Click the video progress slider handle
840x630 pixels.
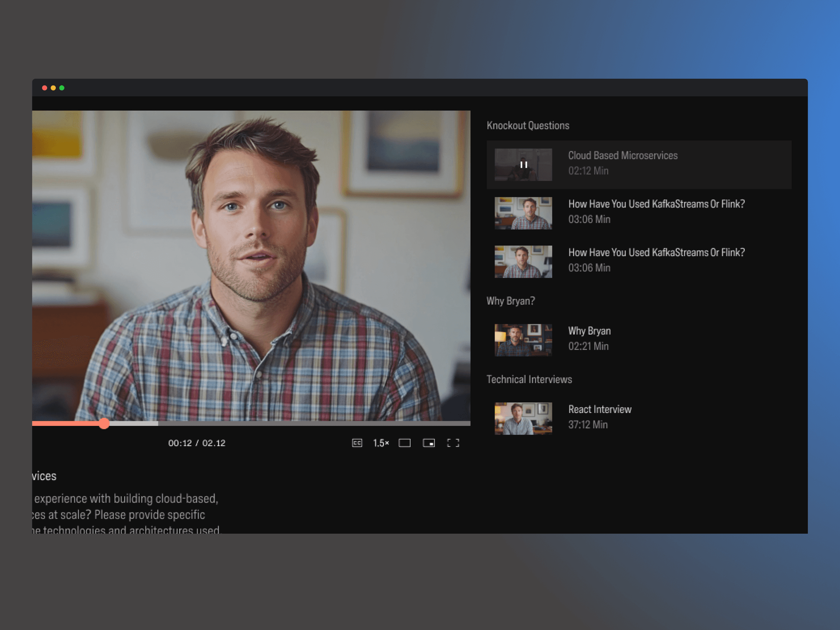coord(104,423)
